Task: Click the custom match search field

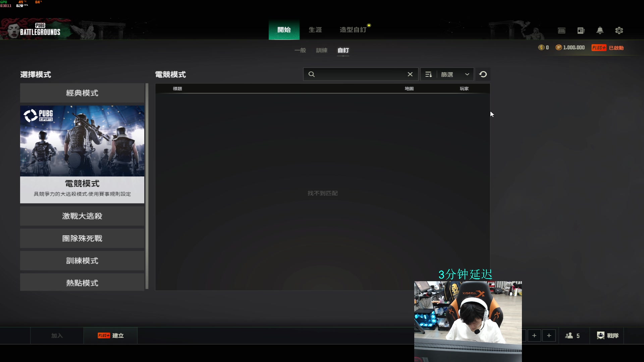Action: coord(361,74)
